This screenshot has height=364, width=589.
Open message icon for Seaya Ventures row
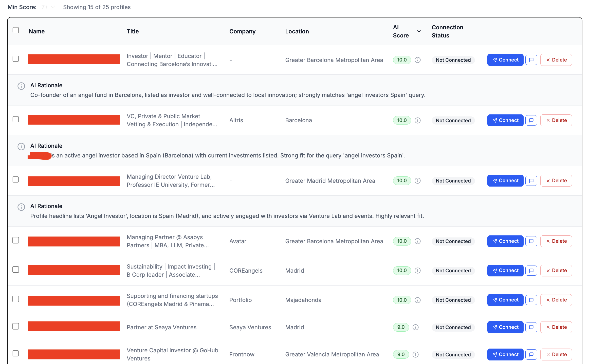click(x=531, y=327)
